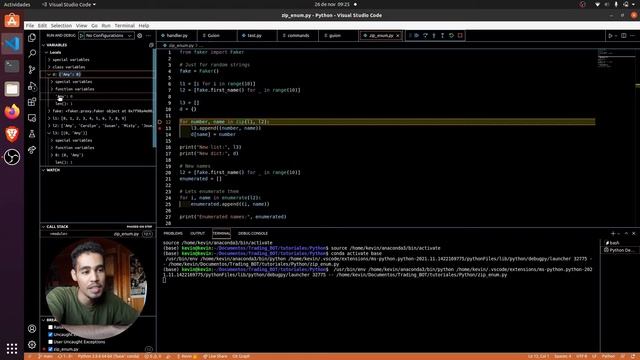Switch to the handler.py tab
640x360 pixels.
pyautogui.click(x=177, y=36)
